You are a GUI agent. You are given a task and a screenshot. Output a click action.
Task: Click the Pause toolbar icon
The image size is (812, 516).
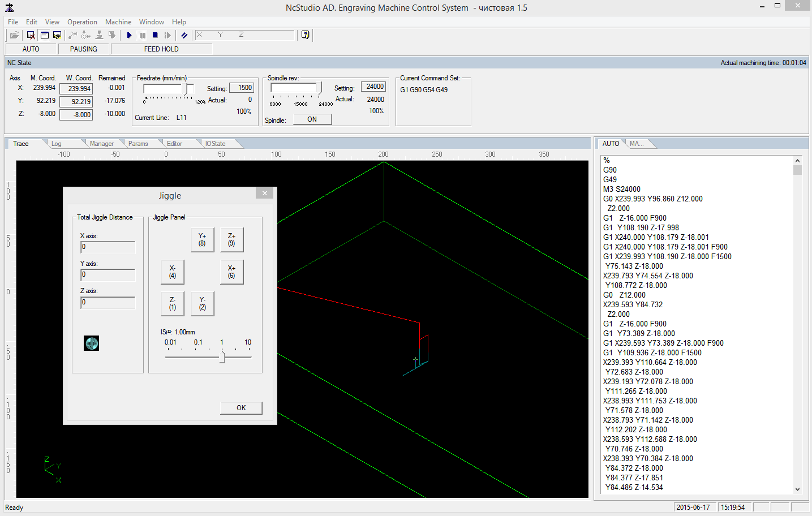(x=143, y=35)
